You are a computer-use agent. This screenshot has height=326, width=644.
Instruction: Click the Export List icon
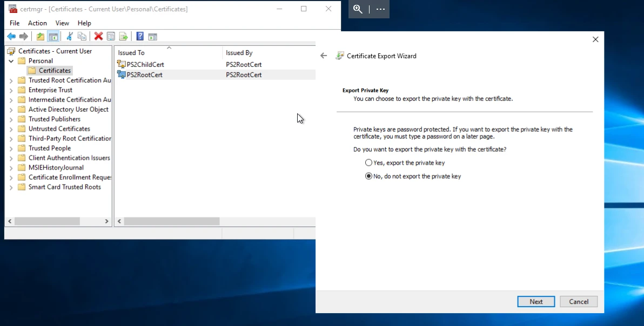tap(124, 36)
